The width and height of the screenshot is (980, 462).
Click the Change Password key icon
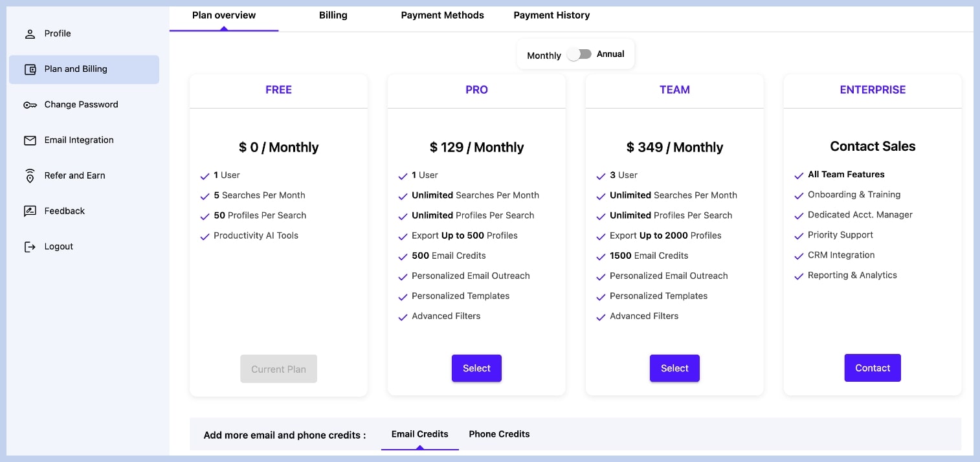point(30,105)
